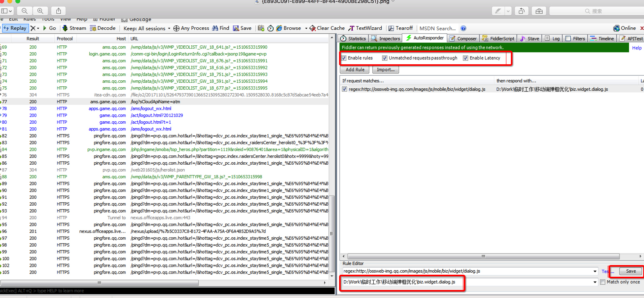Open the Composer tab

click(x=463, y=39)
